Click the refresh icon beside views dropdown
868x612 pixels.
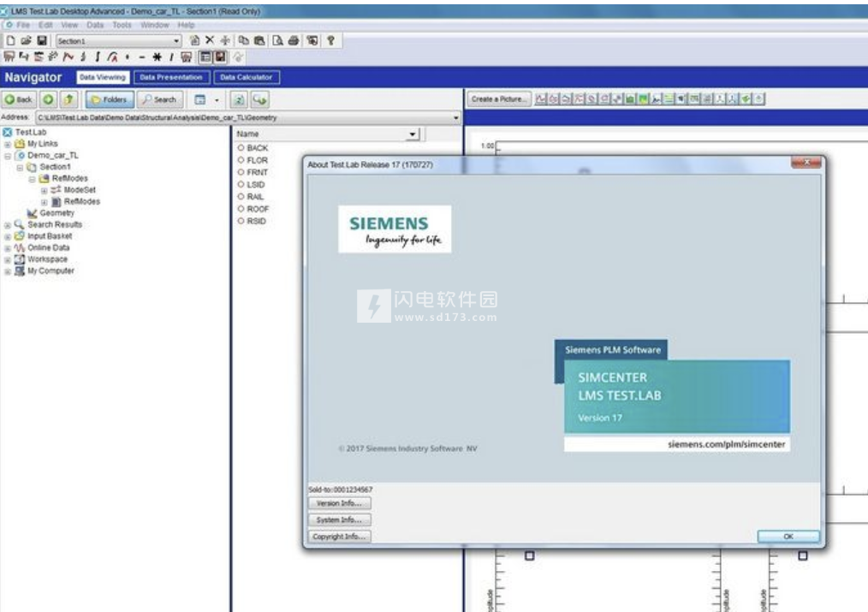pyautogui.click(x=239, y=99)
